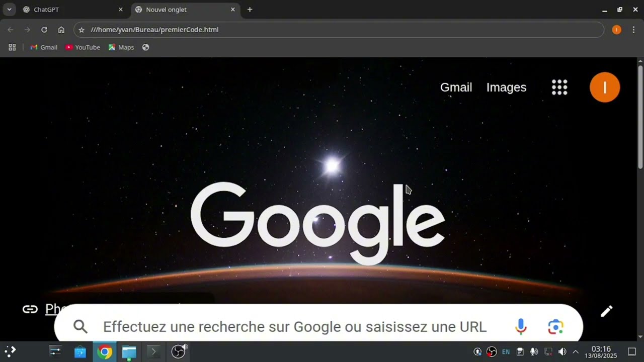
Task: Launch the software store from the taskbar
Action: coord(80,352)
